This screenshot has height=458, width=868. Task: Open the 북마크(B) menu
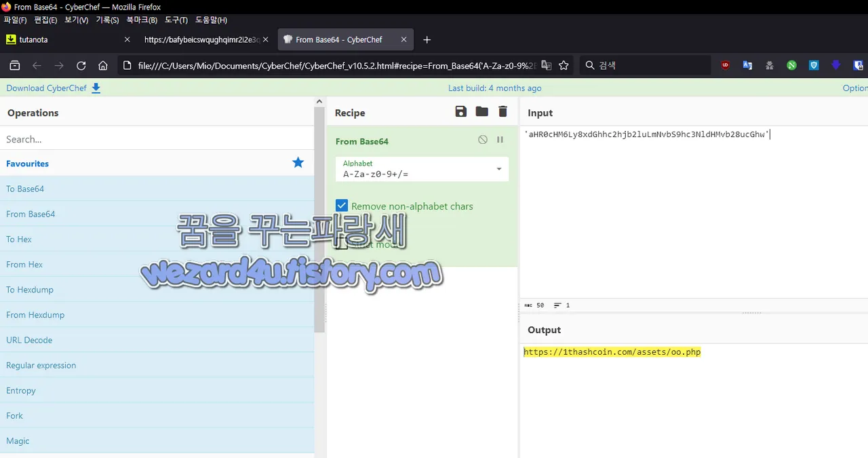click(142, 20)
